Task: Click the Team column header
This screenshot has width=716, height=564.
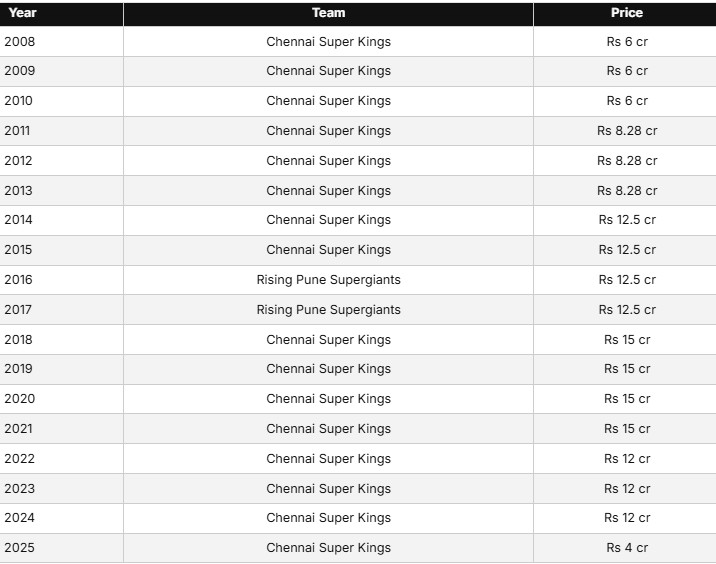Action: (328, 13)
